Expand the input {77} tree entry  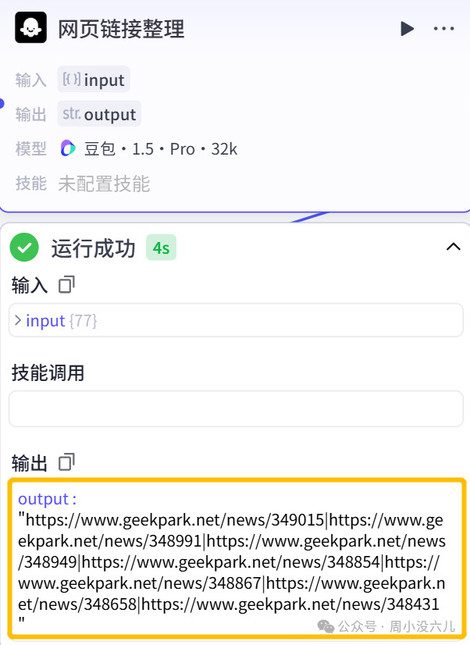[x=17, y=320]
